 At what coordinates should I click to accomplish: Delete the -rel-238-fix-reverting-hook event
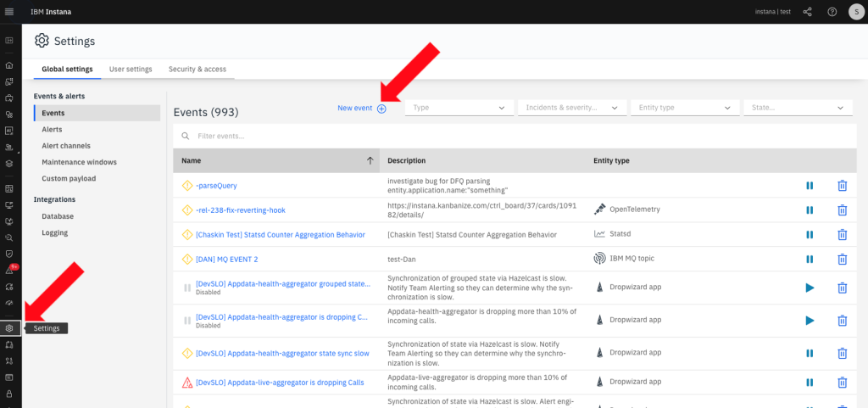[x=842, y=210]
